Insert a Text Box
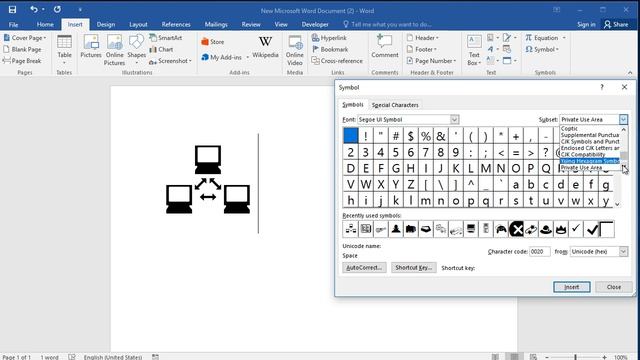Image resolution: width=640 pixels, height=360 pixels. pyautogui.click(x=474, y=50)
